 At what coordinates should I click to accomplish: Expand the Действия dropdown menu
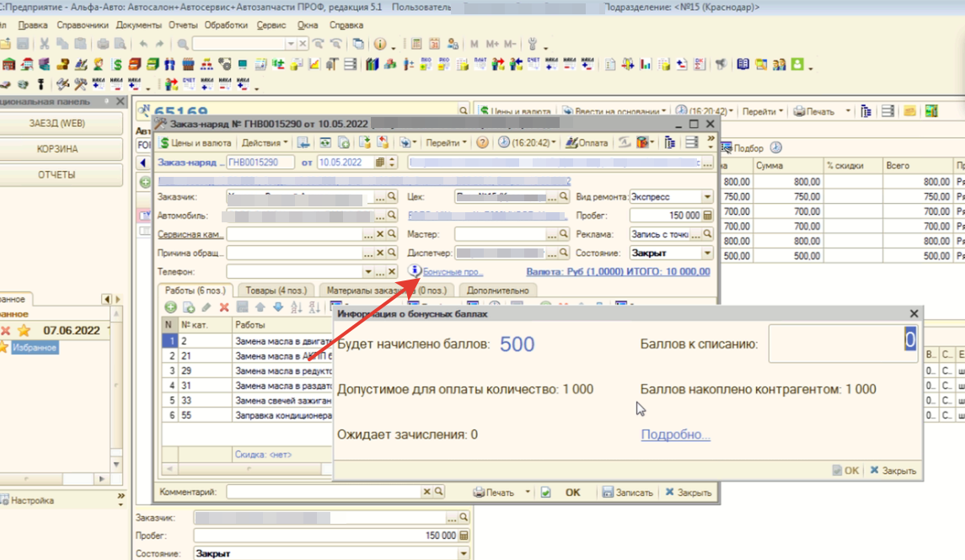tap(265, 143)
